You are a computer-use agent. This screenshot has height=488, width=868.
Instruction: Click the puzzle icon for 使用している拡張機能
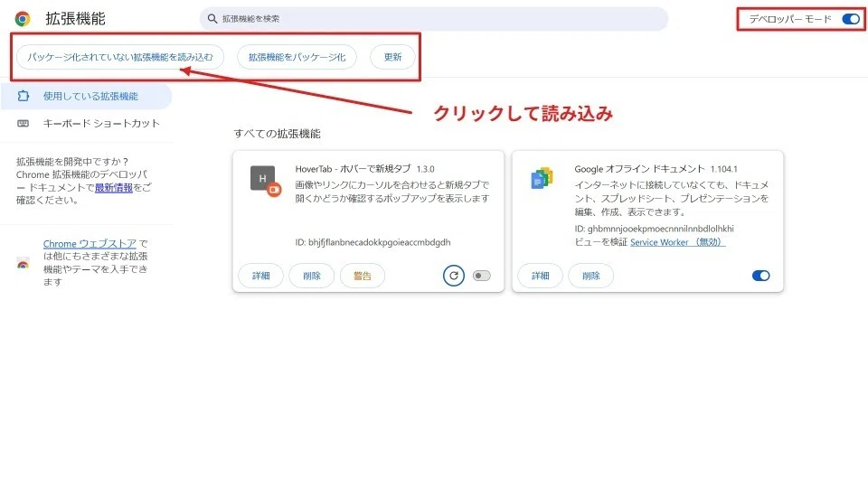pyautogui.click(x=24, y=97)
